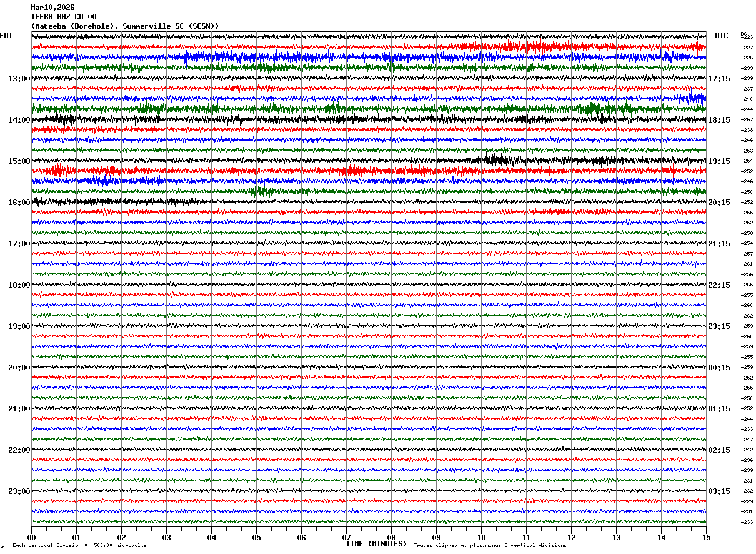The width and height of the screenshot is (756, 554).
Task: Click the DC offset value -237
Action: pos(747,89)
